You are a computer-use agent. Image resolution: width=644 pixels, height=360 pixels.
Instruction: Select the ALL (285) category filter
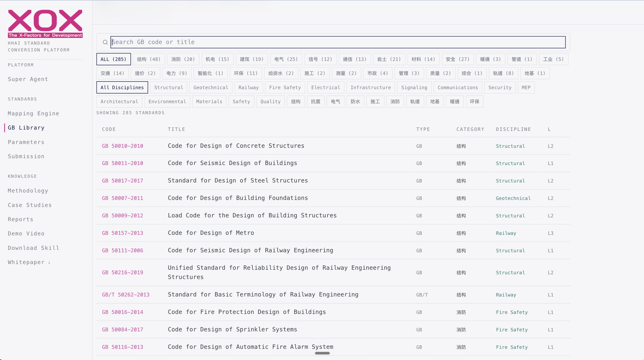coord(113,59)
